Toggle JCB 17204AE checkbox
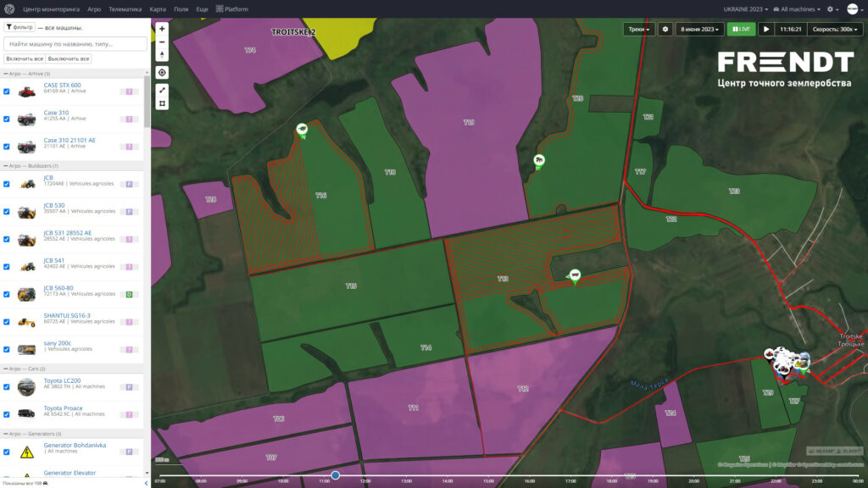This screenshot has height=488, width=868. (x=7, y=184)
